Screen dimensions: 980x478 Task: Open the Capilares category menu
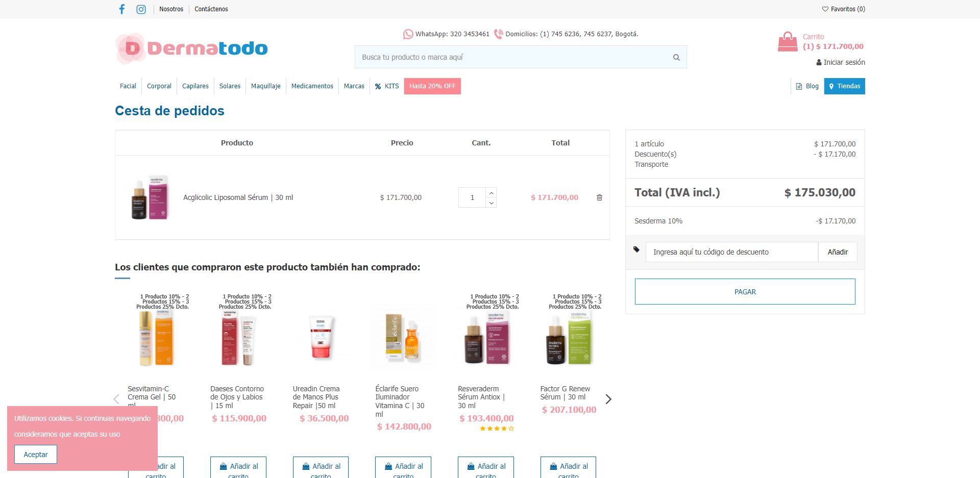pos(195,86)
